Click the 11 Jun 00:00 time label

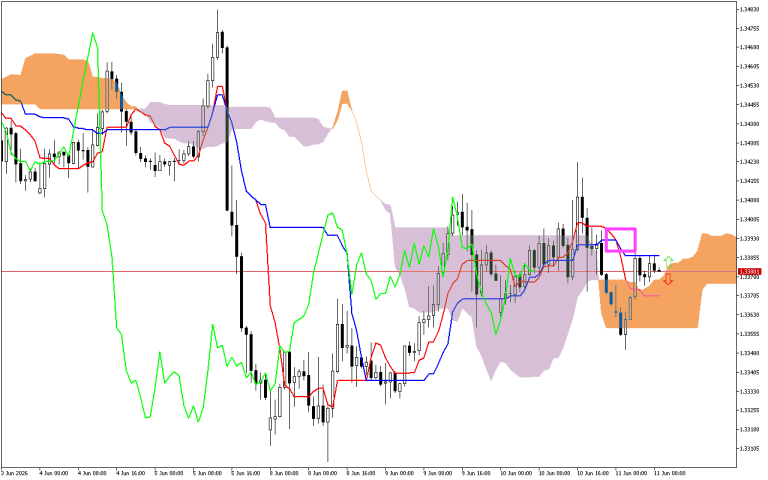pos(631,473)
